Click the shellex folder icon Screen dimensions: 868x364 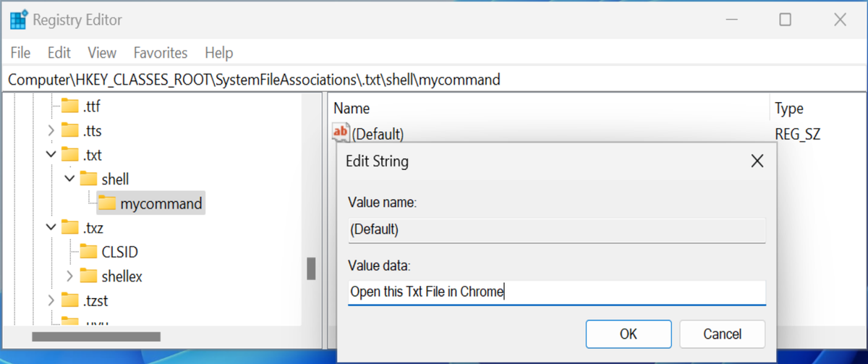coord(88,276)
